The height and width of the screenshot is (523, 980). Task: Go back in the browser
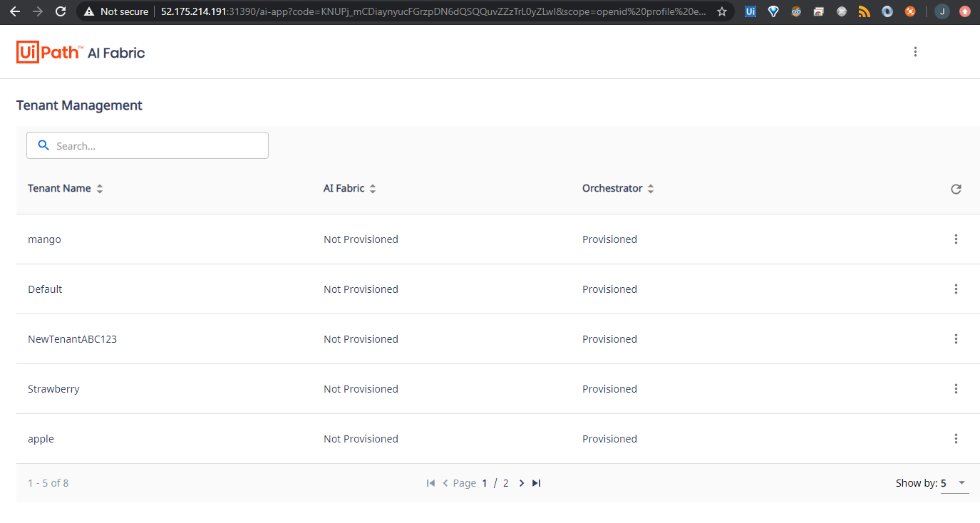pyautogui.click(x=15, y=11)
